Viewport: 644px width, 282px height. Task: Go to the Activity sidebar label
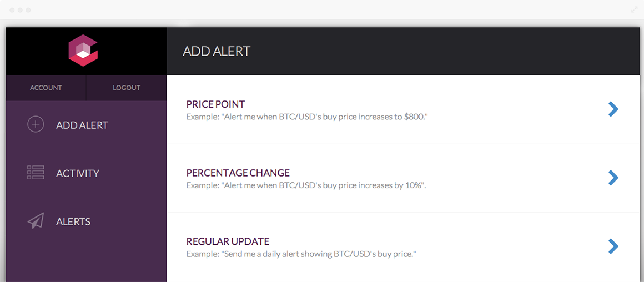78,173
